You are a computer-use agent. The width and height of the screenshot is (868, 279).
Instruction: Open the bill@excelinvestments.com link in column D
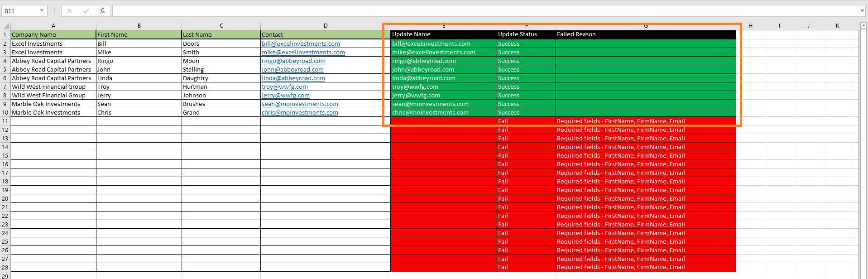click(x=301, y=43)
